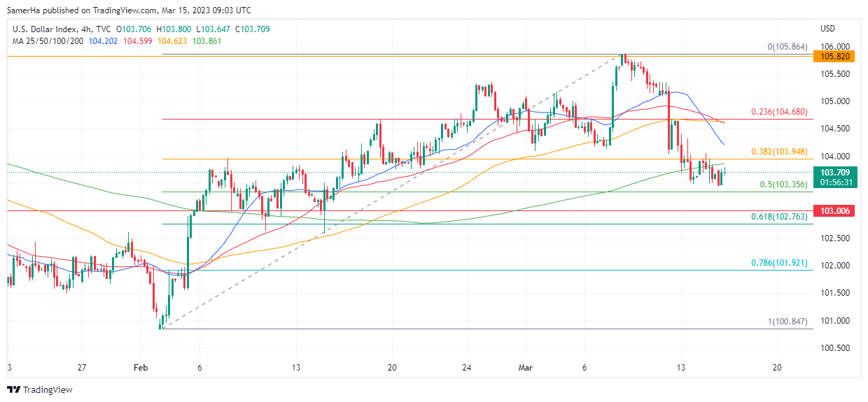Screen dimensions: 868x402
Task: Select the 0.786(101.921) Fibonacci level label
Action: tap(779, 263)
